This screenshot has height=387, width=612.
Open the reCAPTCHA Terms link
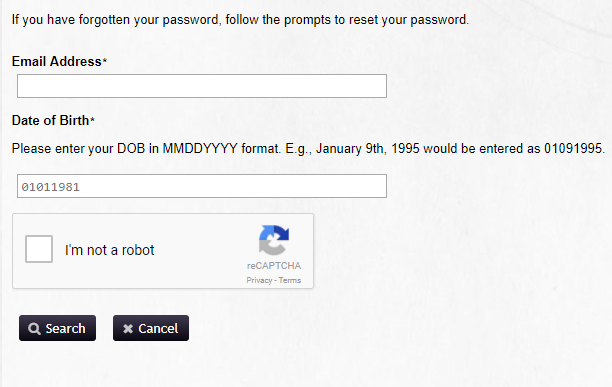pyautogui.click(x=290, y=280)
